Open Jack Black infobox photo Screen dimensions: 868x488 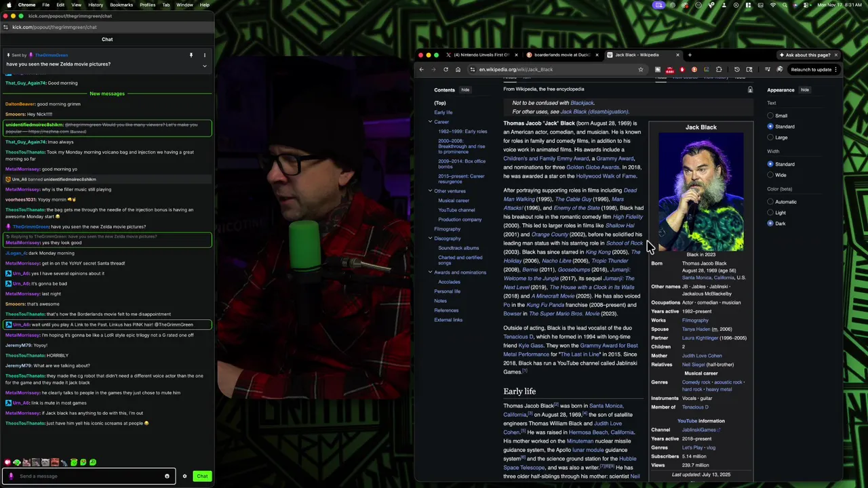[x=701, y=191]
